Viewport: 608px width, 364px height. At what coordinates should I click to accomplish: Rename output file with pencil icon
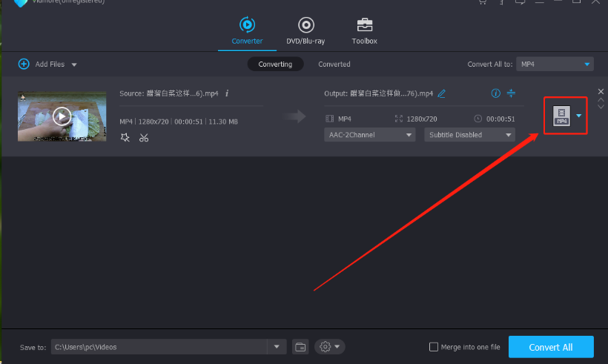click(x=441, y=93)
